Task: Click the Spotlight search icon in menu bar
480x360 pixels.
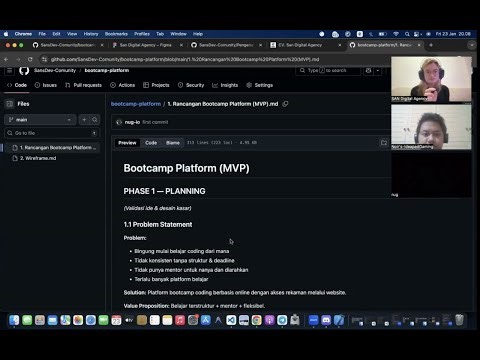Action: (407, 34)
